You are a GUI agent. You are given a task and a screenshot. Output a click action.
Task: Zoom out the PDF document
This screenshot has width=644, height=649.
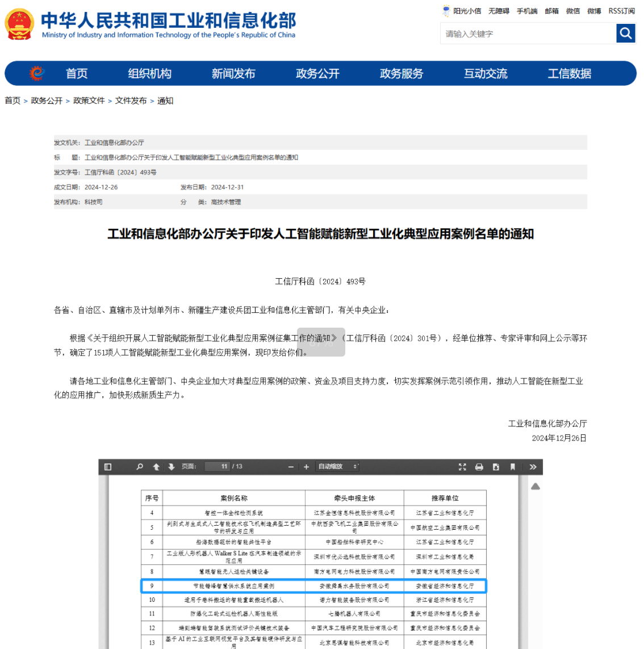point(291,467)
